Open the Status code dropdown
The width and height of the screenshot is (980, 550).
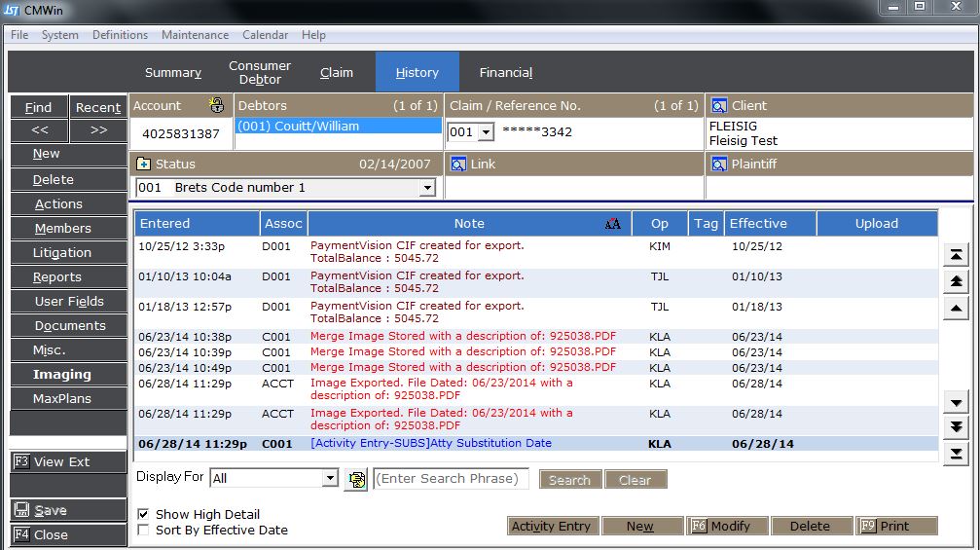(x=427, y=188)
